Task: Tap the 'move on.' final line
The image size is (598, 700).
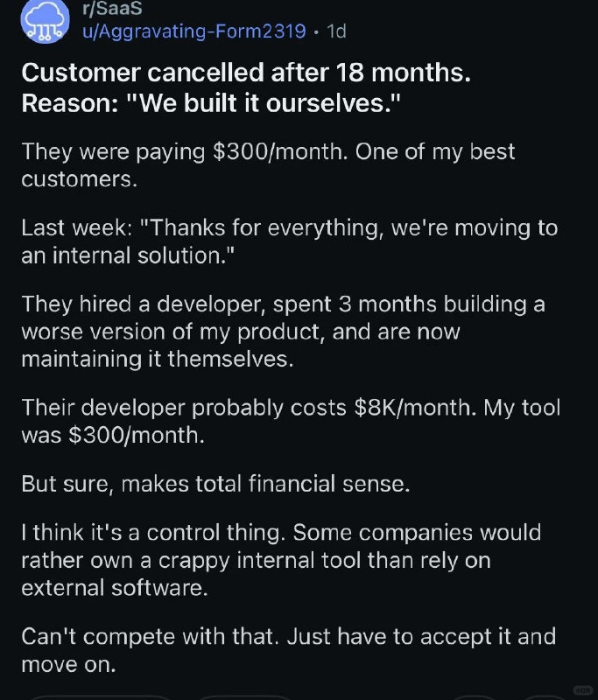Action: tap(68, 664)
